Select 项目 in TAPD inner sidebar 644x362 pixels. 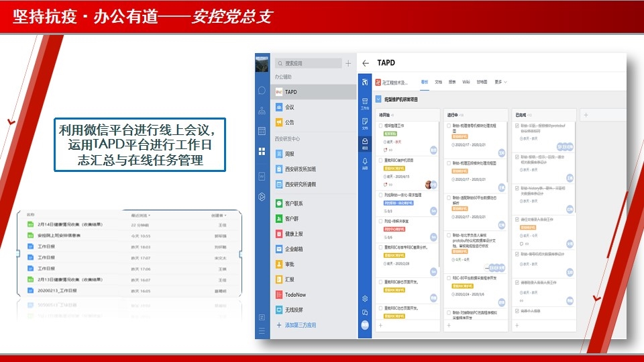365,144
